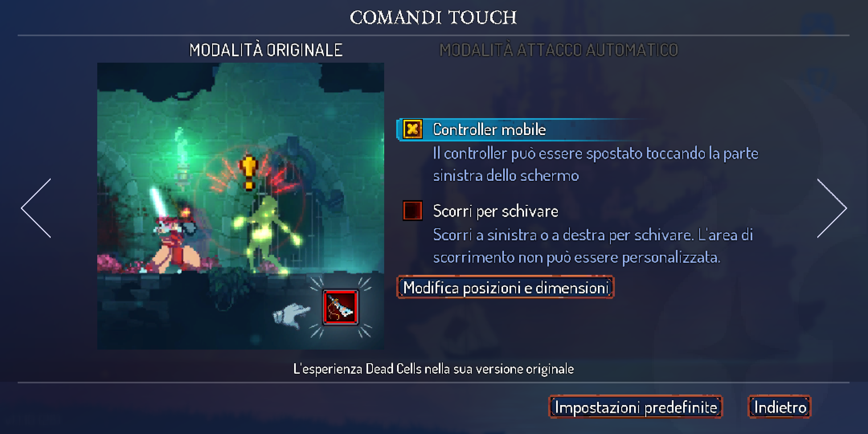Uncheck the Controller mobile checkbox
The height and width of the screenshot is (434, 868).
coord(413,129)
